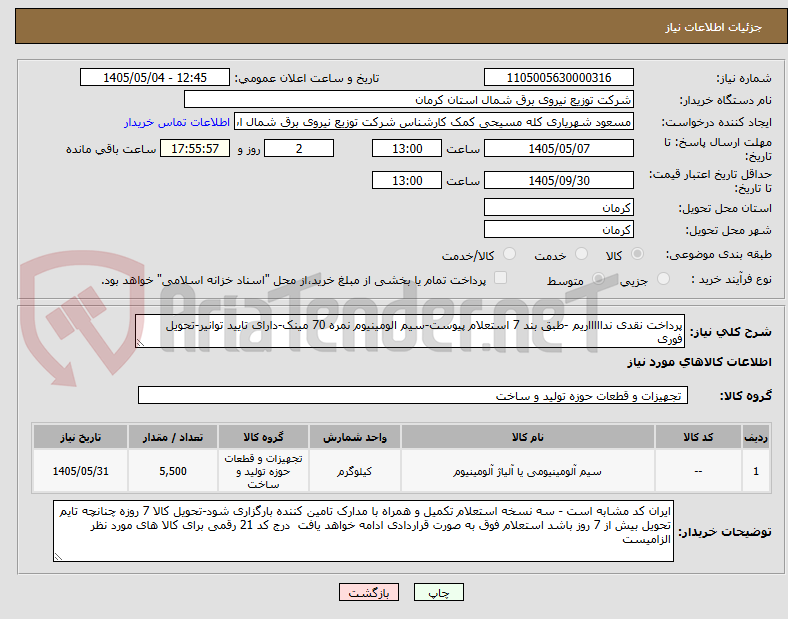The image size is (788, 619).
Task: Click the گروه کالا field تجهیزات و قطعات
Action: (x=413, y=395)
